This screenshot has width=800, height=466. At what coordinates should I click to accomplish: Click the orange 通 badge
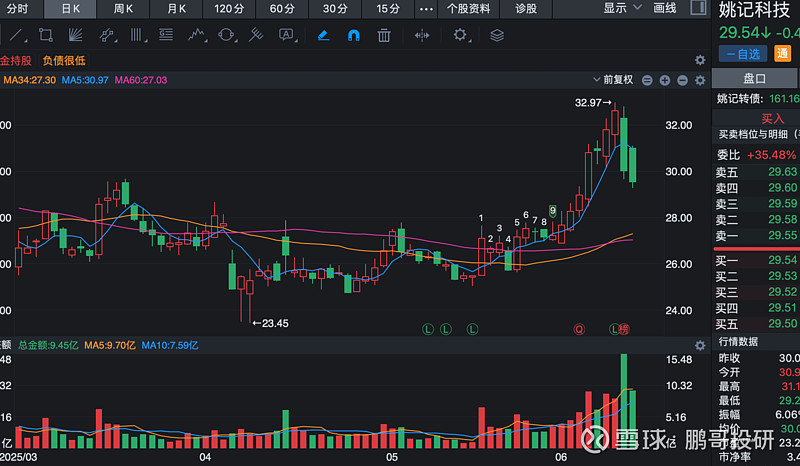782,54
